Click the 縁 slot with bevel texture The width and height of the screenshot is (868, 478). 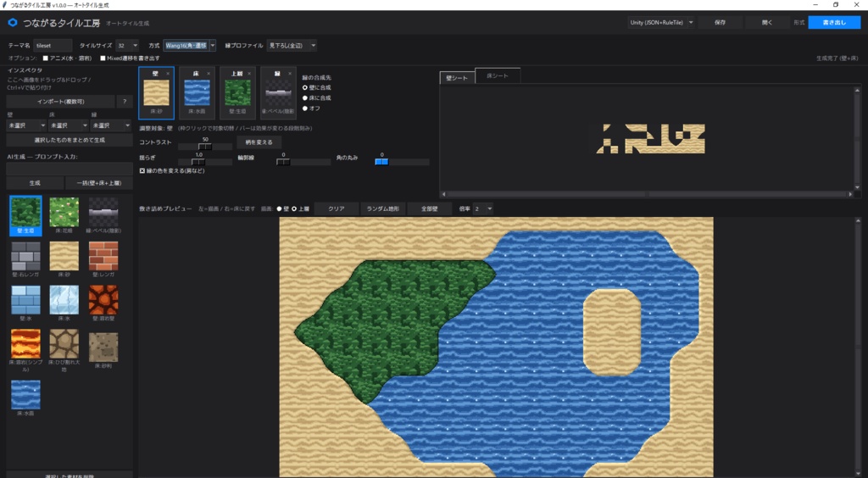278,93
